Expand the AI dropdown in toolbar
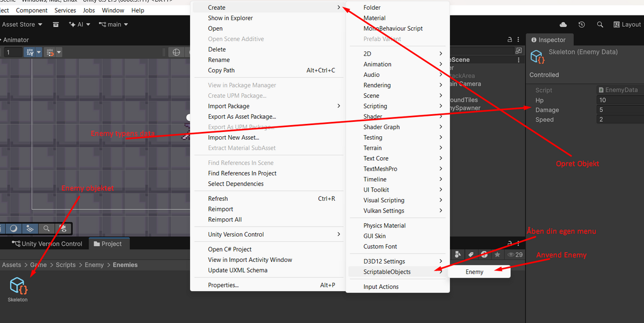The image size is (644, 323). [79, 25]
